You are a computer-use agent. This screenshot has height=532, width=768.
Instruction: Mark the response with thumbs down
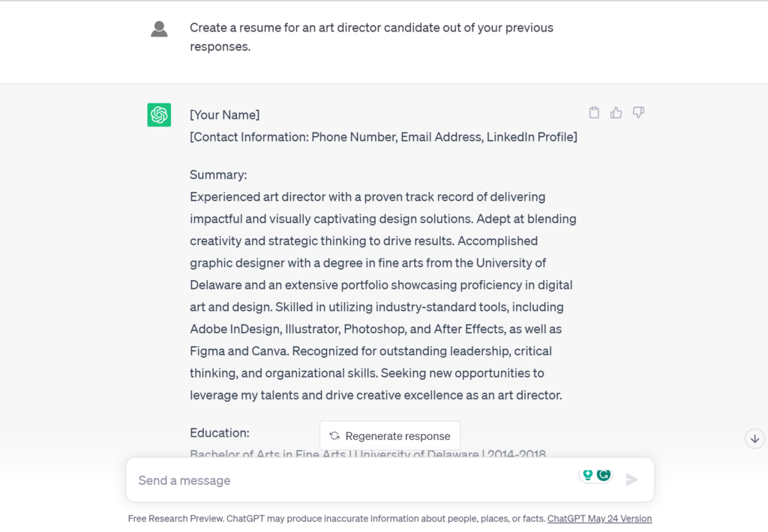[638, 113]
